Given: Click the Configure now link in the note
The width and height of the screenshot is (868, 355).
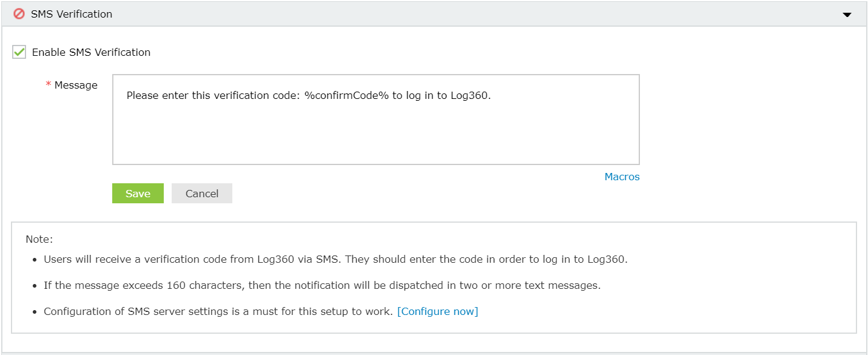Looking at the screenshot, I should pyautogui.click(x=438, y=311).
